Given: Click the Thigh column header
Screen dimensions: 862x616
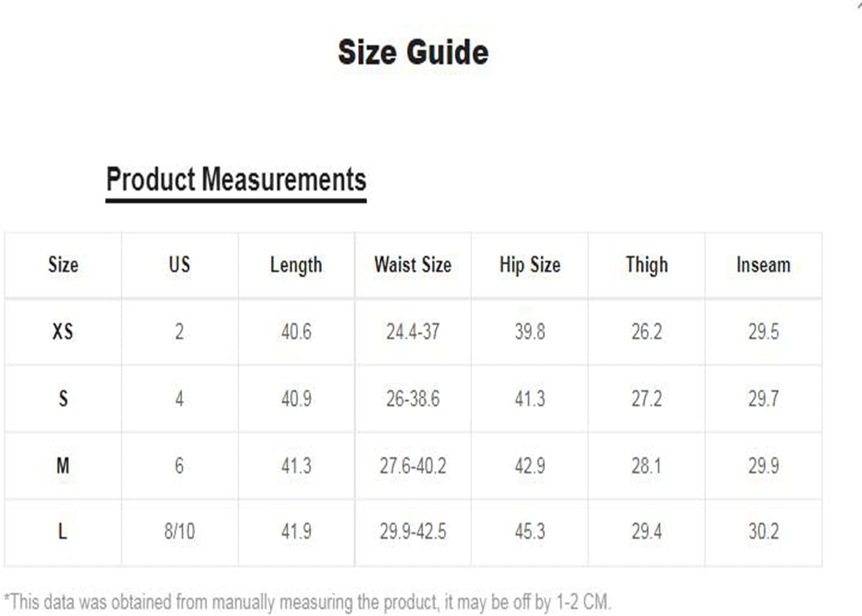Looking at the screenshot, I should (647, 265).
